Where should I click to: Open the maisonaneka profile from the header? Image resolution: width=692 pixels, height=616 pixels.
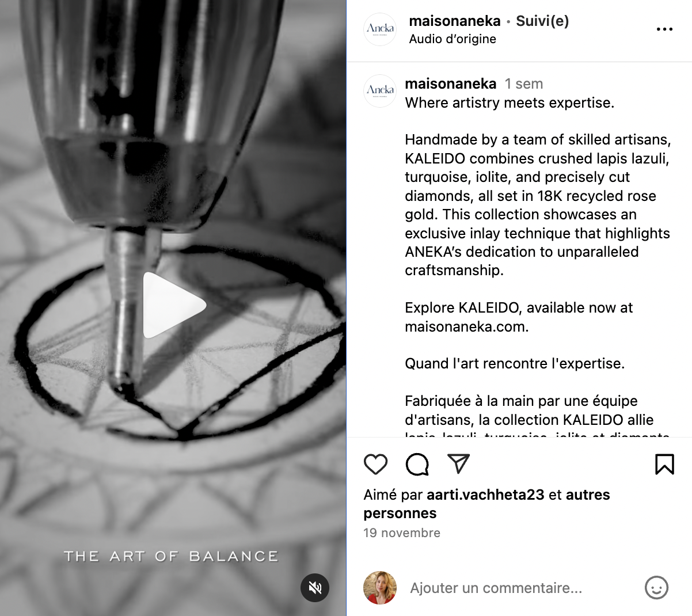click(455, 21)
